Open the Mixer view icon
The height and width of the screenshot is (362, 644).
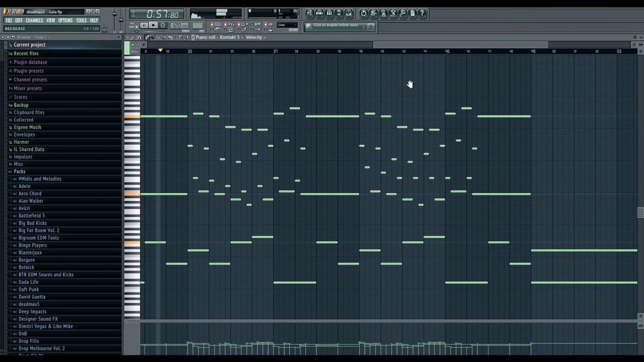(349, 13)
